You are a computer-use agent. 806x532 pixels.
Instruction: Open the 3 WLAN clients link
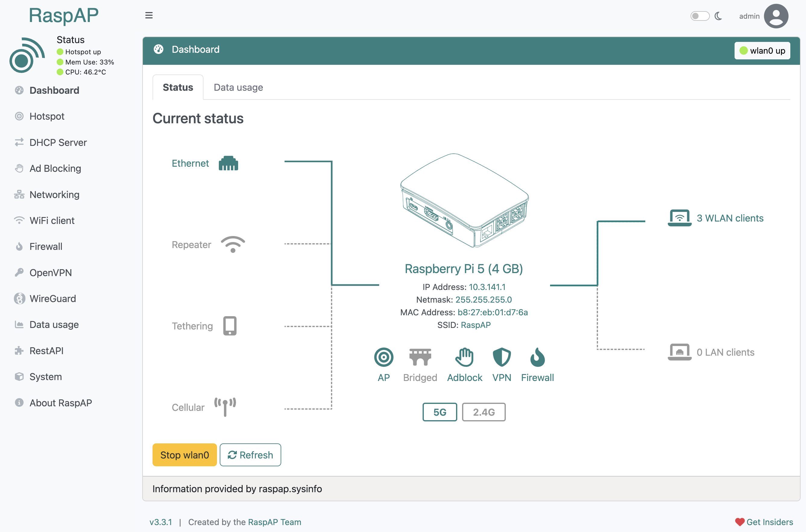(730, 218)
